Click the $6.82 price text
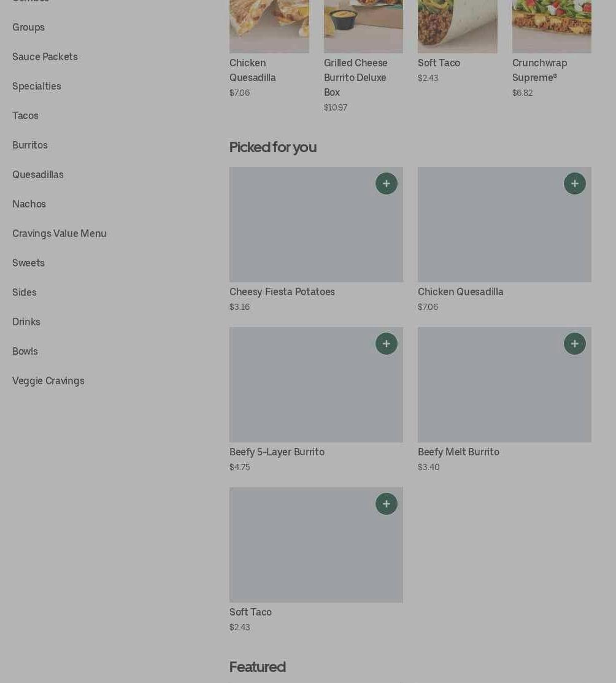This screenshot has height=683, width=616. pyautogui.click(x=522, y=93)
